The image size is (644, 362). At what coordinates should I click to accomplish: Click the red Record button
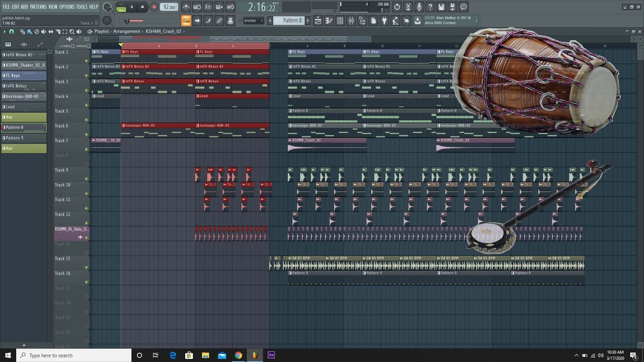coord(154,7)
